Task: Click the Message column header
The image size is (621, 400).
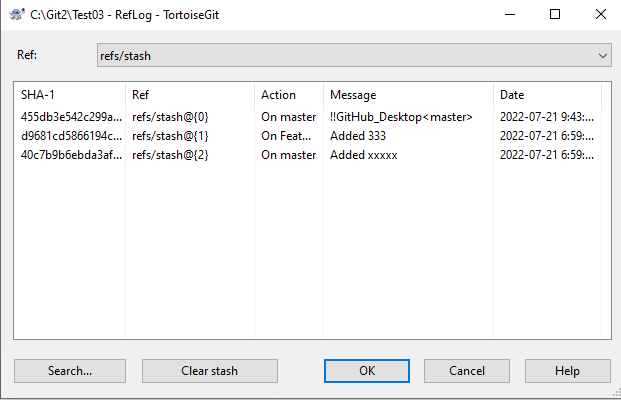Action: point(408,95)
